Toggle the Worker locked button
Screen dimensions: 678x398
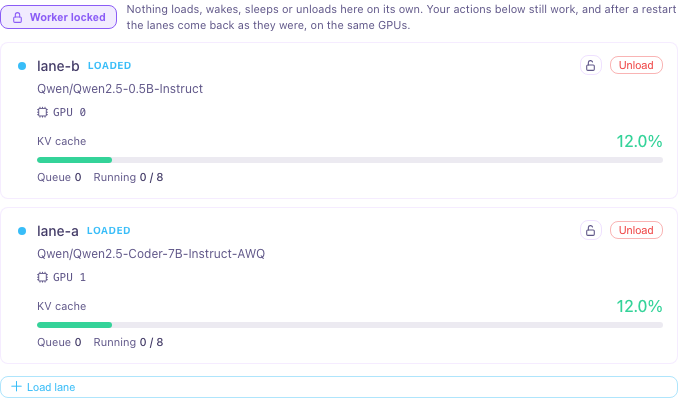click(59, 17)
